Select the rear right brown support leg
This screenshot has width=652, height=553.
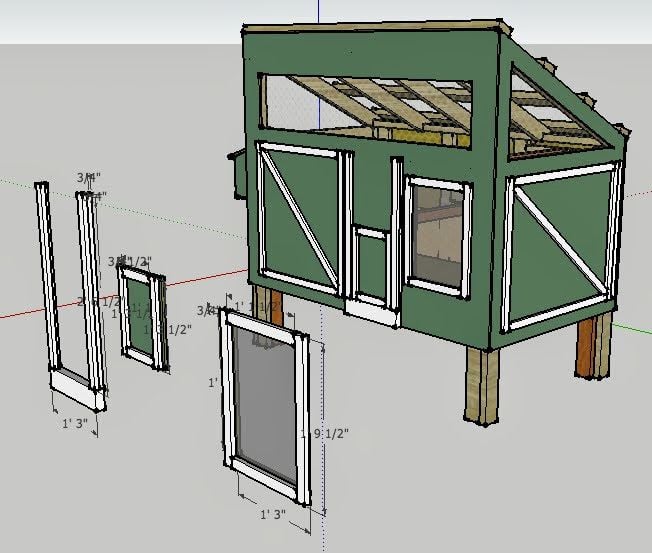point(591,345)
